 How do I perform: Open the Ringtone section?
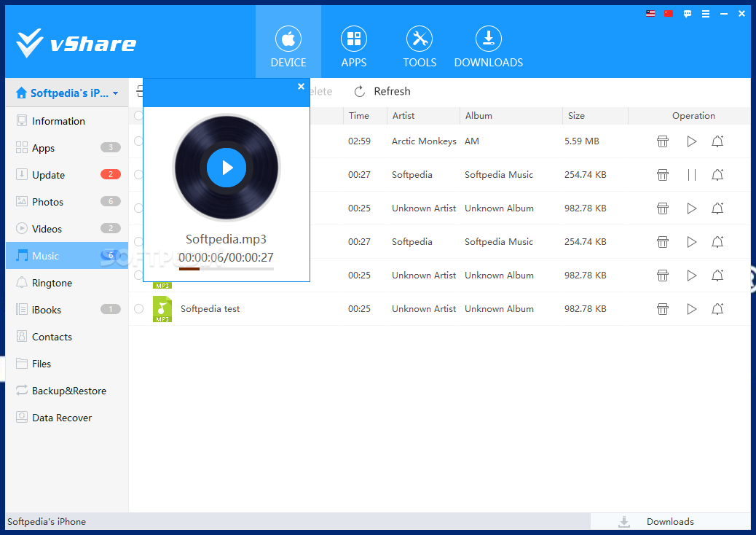pos(67,283)
